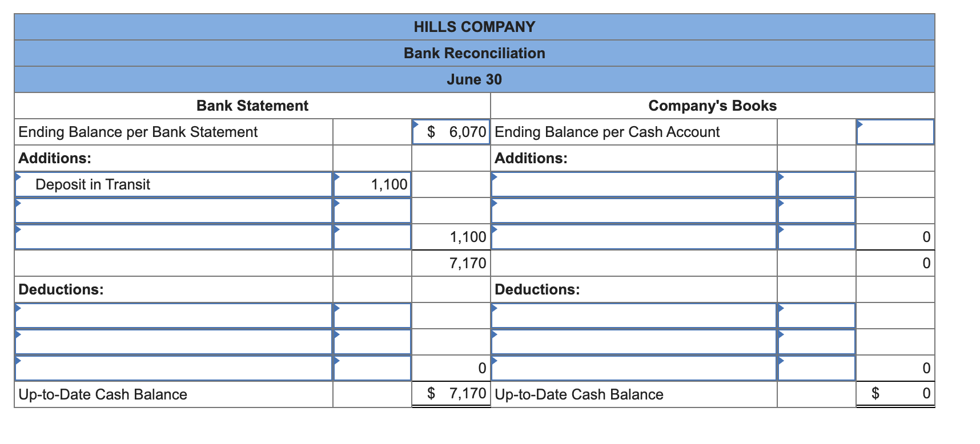
Task: Click the Additions label under Company's Books
Action: point(531,158)
